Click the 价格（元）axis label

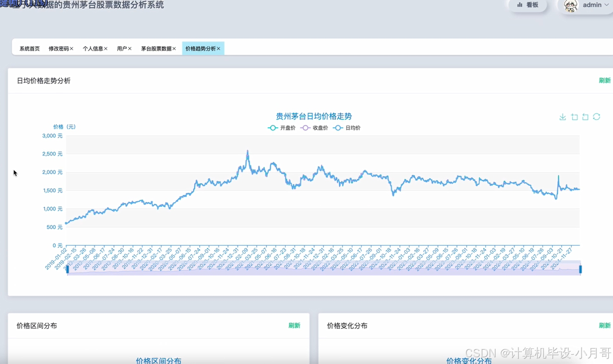tap(64, 127)
